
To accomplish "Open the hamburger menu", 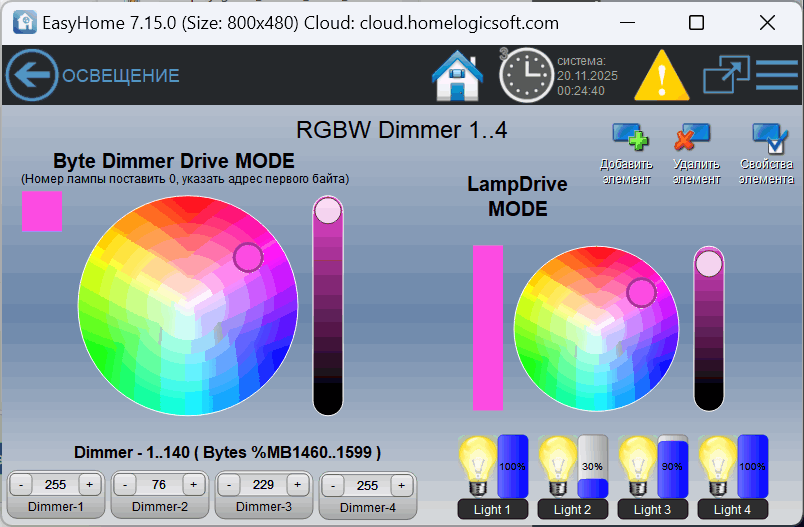I will pos(777,75).
